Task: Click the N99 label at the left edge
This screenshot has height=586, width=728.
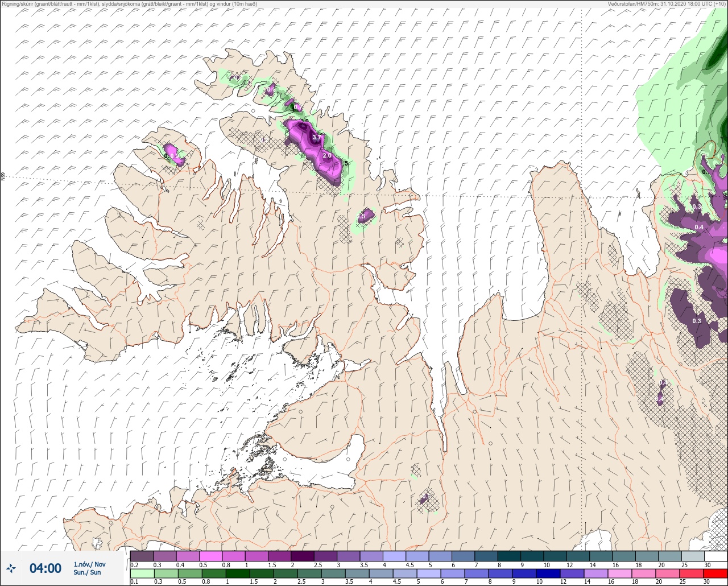Action: point(3,177)
